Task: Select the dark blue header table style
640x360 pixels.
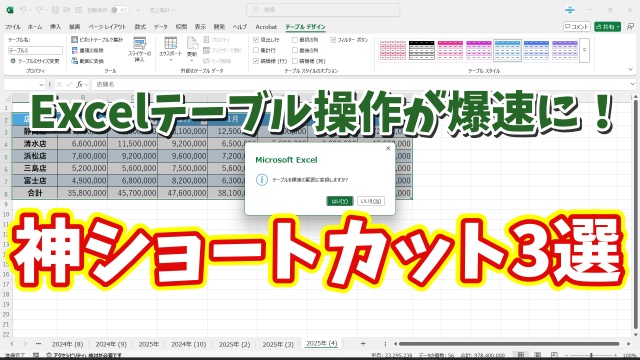Action: click(536, 50)
